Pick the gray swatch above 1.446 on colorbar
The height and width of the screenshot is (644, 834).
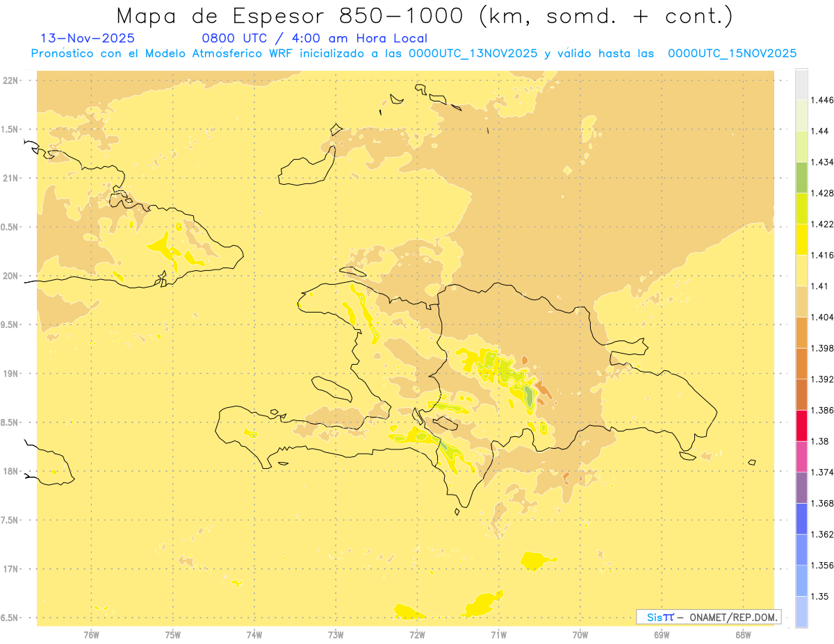801,84
